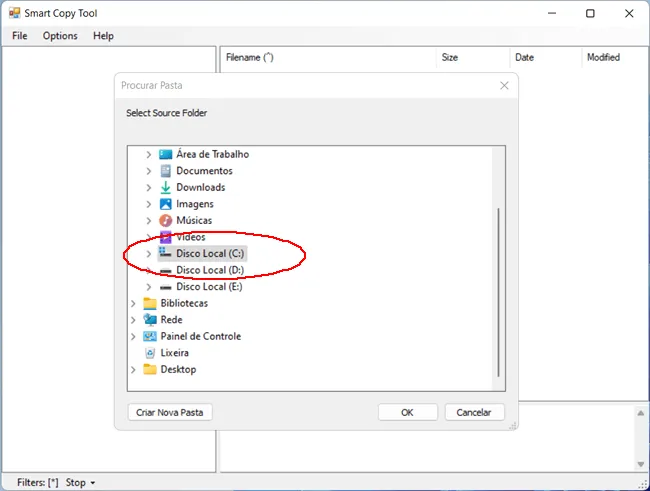This screenshot has width=650, height=491.
Task: Click the Rede network icon
Action: point(150,320)
